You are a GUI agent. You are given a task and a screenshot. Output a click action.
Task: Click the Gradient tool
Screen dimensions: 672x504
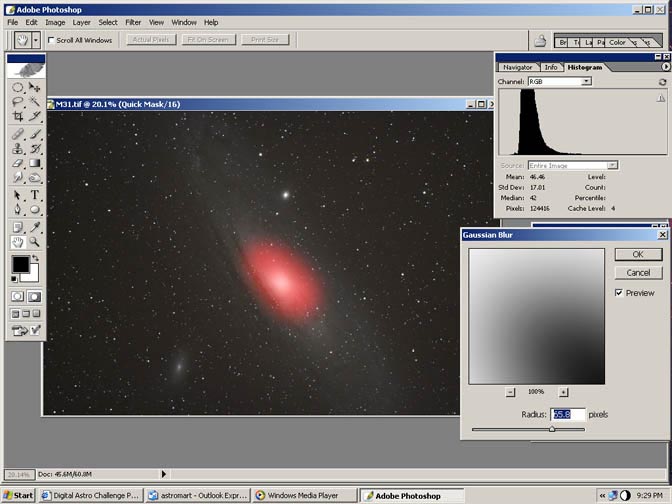[x=35, y=163]
